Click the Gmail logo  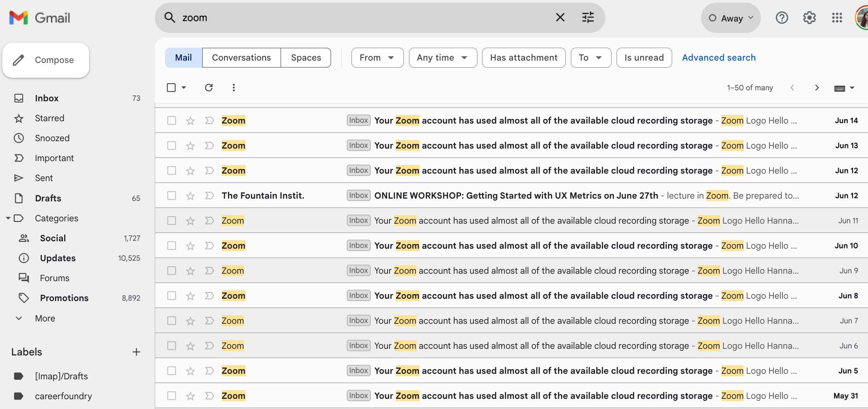click(x=39, y=18)
